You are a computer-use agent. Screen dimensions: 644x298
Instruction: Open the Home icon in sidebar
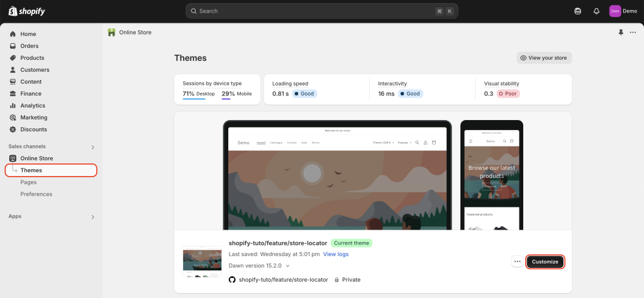point(13,34)
